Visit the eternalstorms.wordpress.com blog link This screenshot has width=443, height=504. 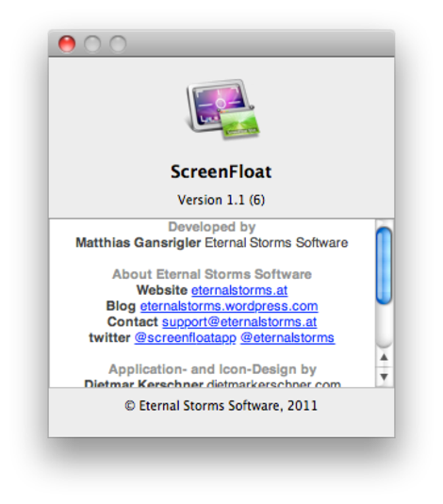(x=229, y=306)
